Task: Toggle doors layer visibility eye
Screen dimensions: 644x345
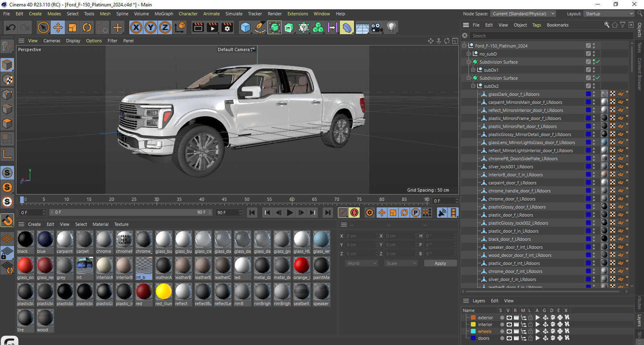Action: [509, 338]
